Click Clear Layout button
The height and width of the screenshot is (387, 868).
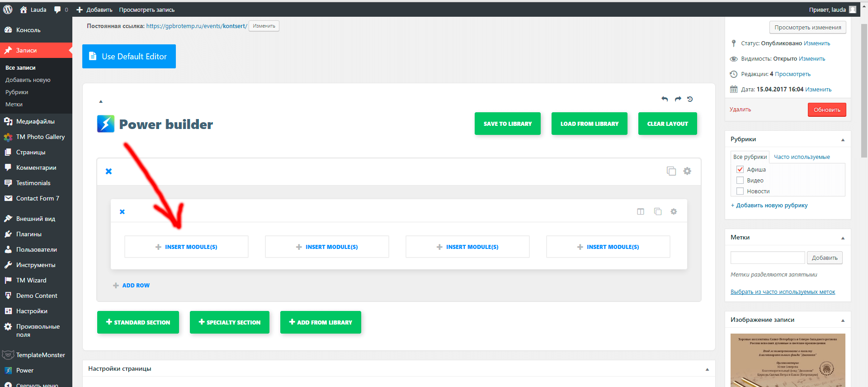pyautogui.click(x=668, y=124)
